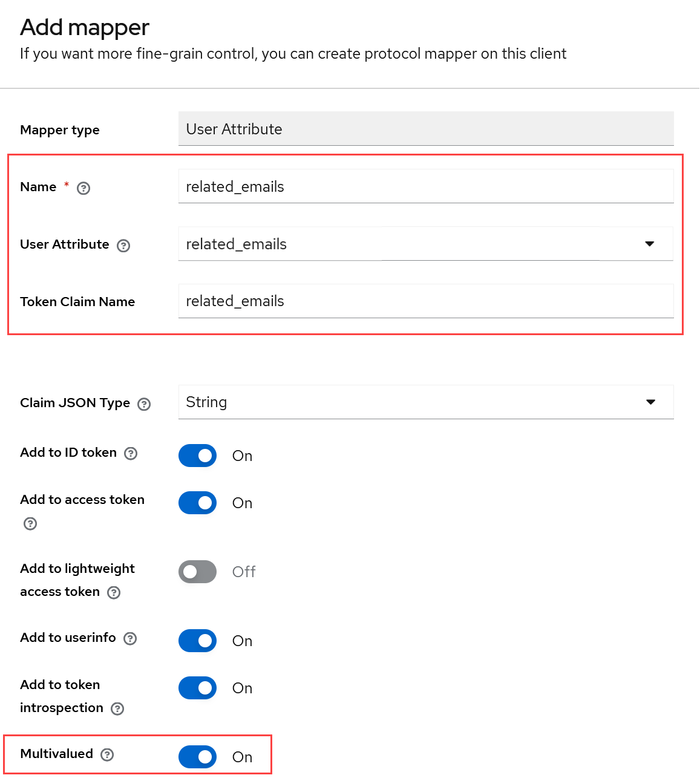This screenshot has height=778, width=700.
Task: Focus the Token Claim Name field
Action: click(x=425, y=301)
